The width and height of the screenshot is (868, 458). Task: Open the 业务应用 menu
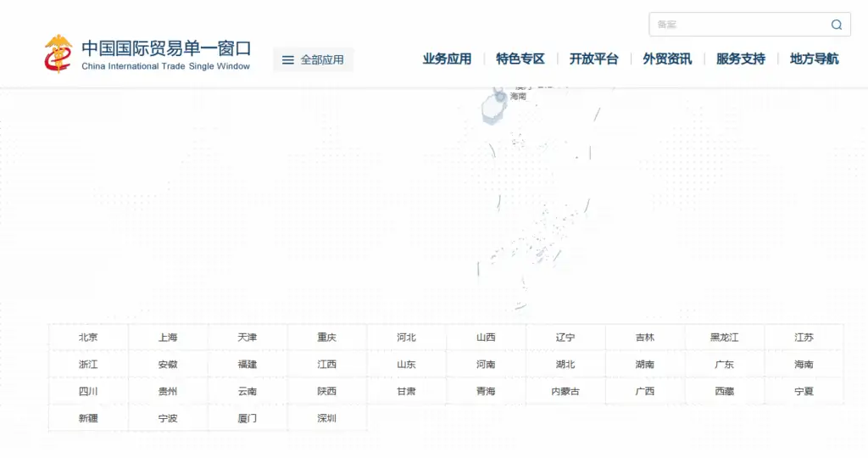tap(447, 59)
